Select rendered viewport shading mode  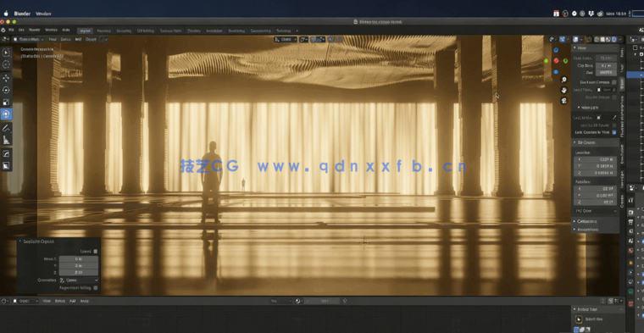pos(614,40)
